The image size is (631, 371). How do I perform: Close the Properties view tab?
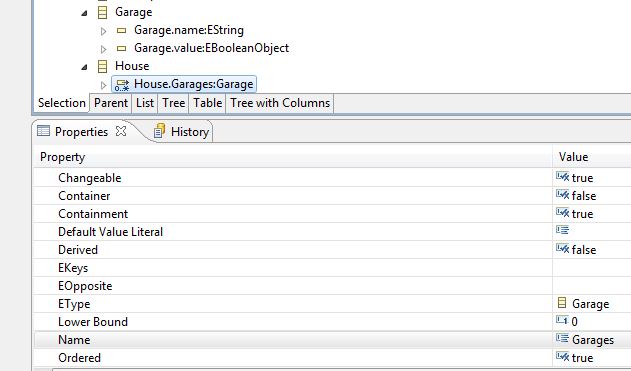121,131
